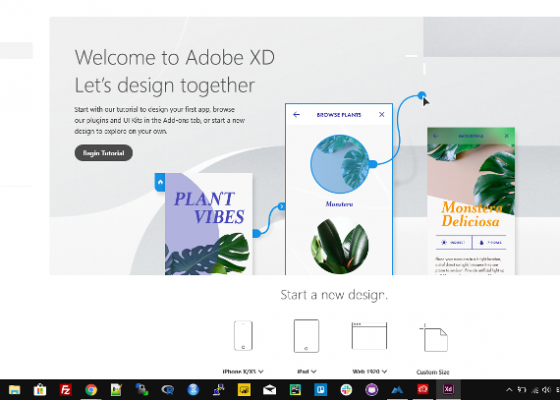Click the 'Welcome to Adobe XD' heading
Image resolution: width=560 pixels, height=400 pixels.
click(175, 58)
